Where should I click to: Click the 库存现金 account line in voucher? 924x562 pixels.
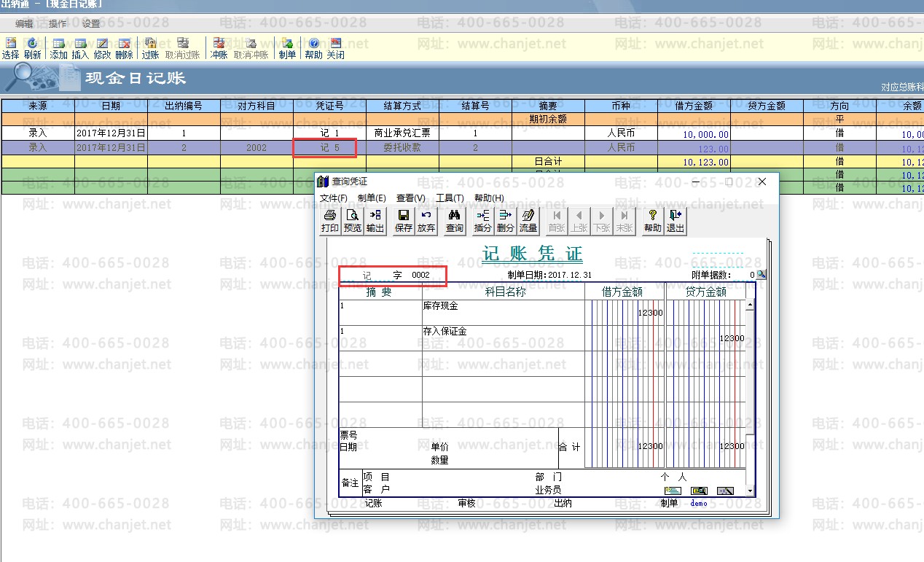pos(503,307)
